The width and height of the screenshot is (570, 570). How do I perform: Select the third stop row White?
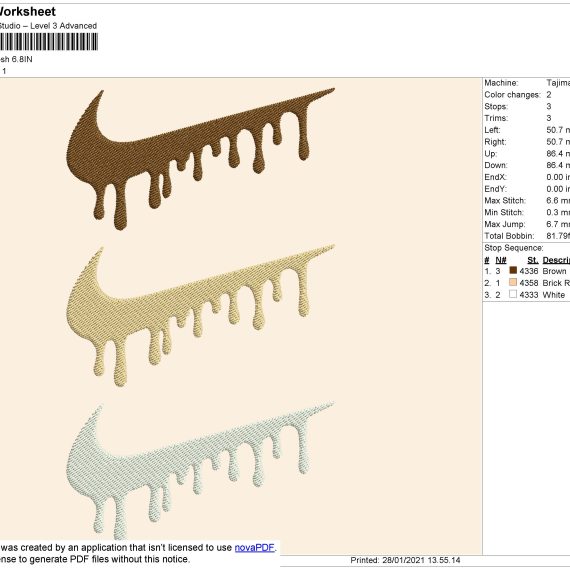[x=527, y=294]
